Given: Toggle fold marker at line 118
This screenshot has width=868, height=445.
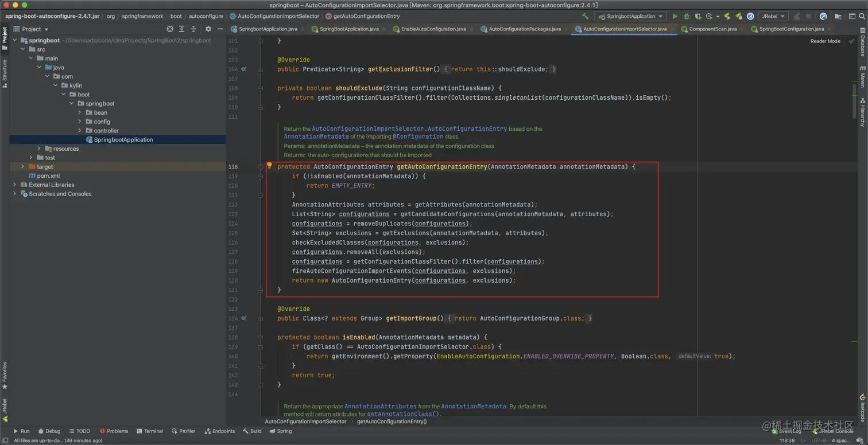Looking at the screenshot, I should (x=260, y=167).
